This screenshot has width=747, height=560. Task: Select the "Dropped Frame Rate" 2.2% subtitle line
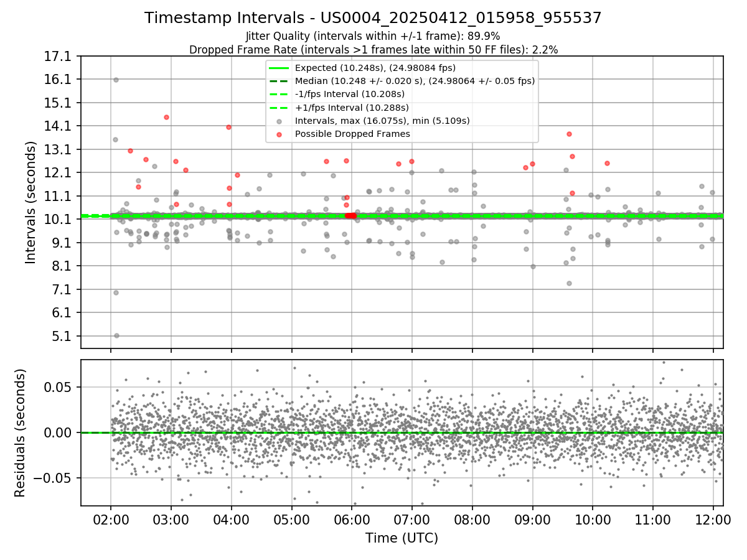tap(373, 49)
